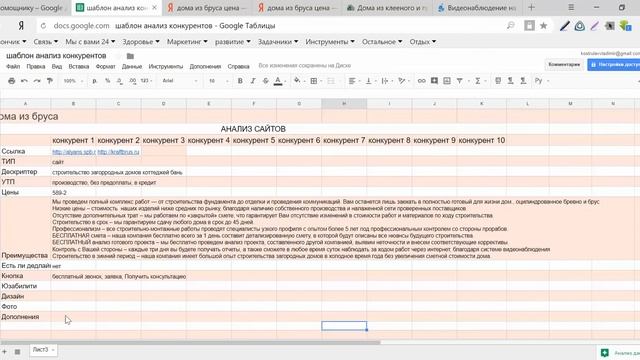Open the number format 123 dropdown

[x=146, y=81]
